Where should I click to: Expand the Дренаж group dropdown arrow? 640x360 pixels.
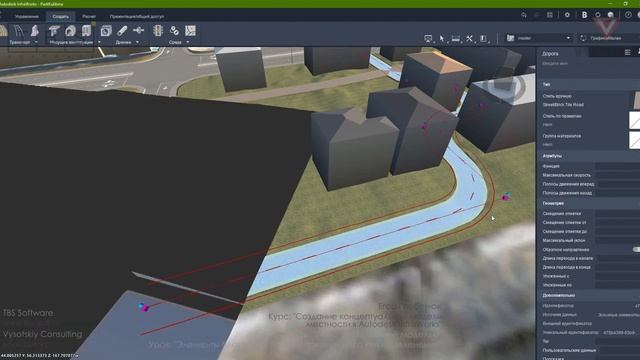click(x=137, y=42)
